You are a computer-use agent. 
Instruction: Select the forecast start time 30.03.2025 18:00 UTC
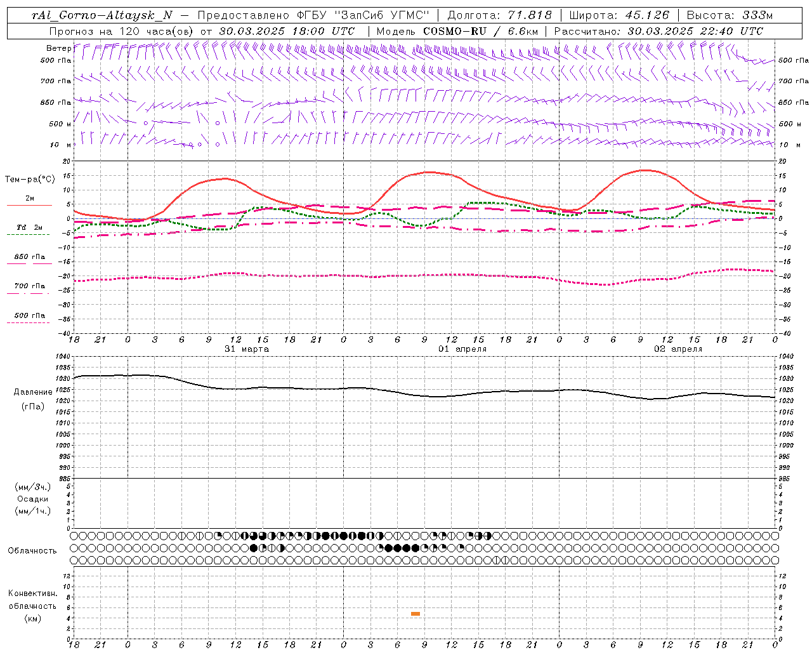click(x=287, y=30)
